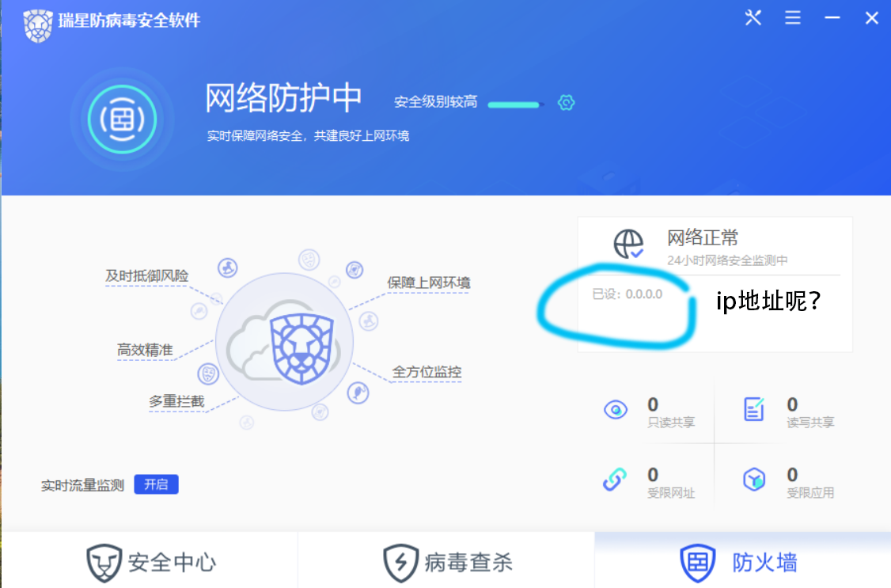Click the Rising lion logo in title bar
This screenshot has width=891, height=588.
click(37, 25)
